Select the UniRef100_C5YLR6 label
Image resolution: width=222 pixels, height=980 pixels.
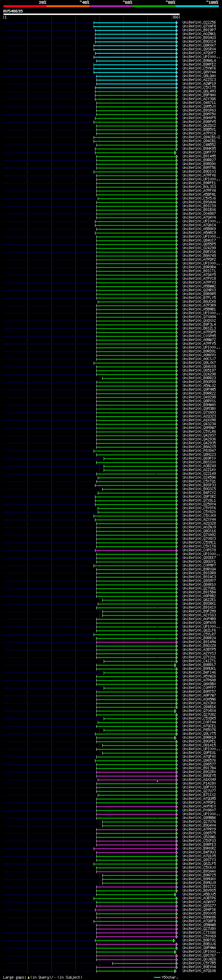pyautogui.click(x=199, y=431)
